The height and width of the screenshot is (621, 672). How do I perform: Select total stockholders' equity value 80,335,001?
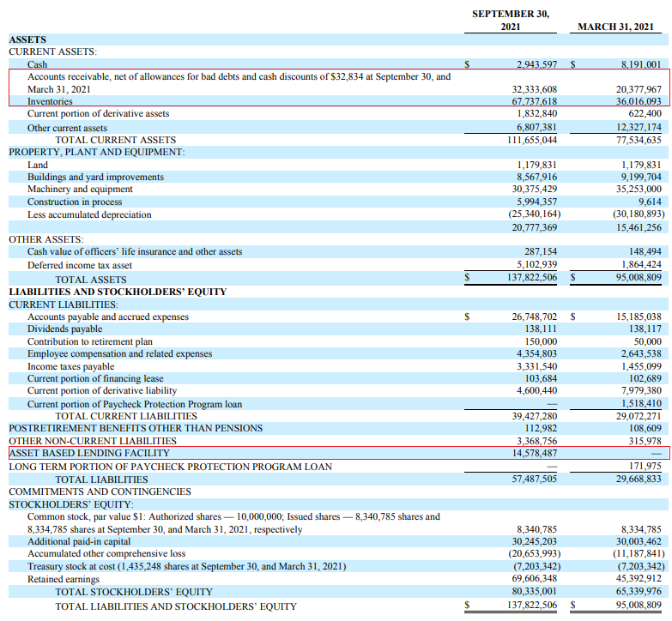[535, 591]
